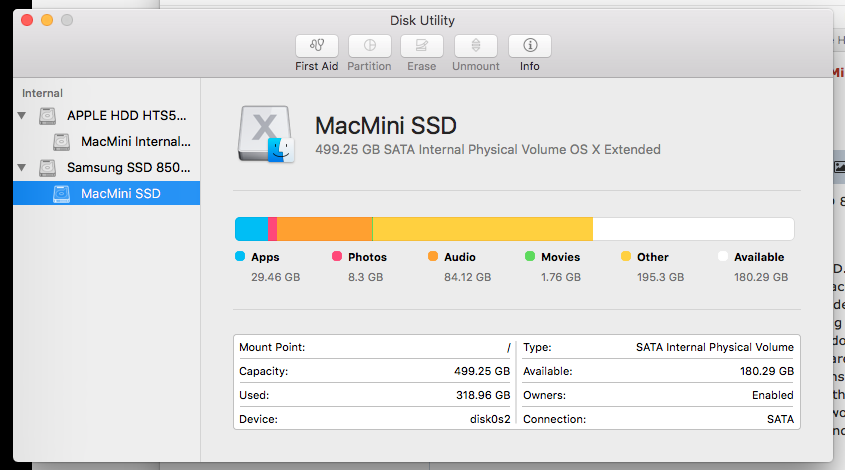The width and height of the screenshot is (845, 470).
Task: Close the Disk Utility window
Action: (27, 20)
